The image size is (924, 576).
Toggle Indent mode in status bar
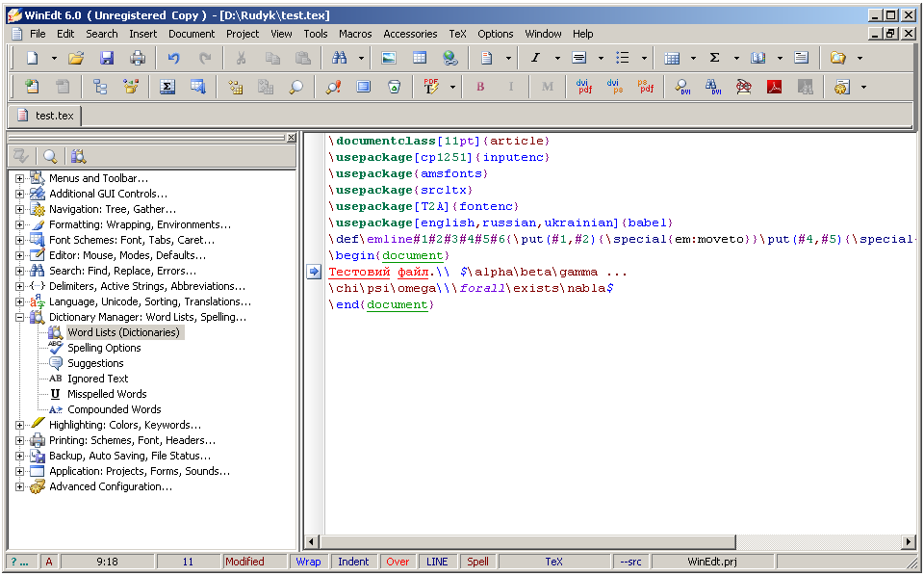pos(353,562)
